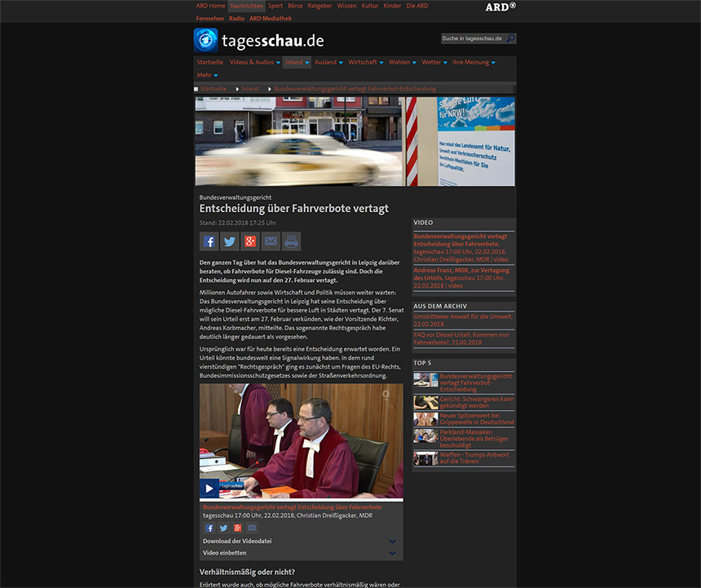Image resolution: width=701 pixels, height=588 pixels.
Task: Open Sport in top bar
Action: click(x=276, y=6)
